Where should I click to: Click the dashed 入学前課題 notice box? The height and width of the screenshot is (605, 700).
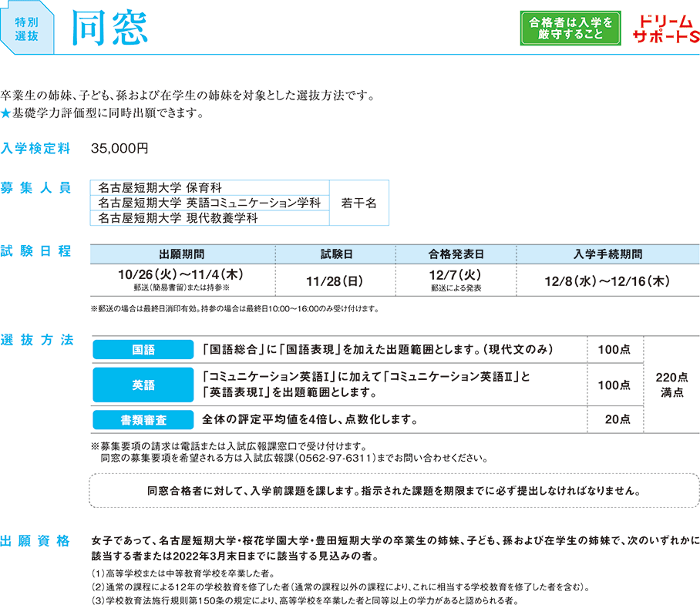tap(394, 491)
